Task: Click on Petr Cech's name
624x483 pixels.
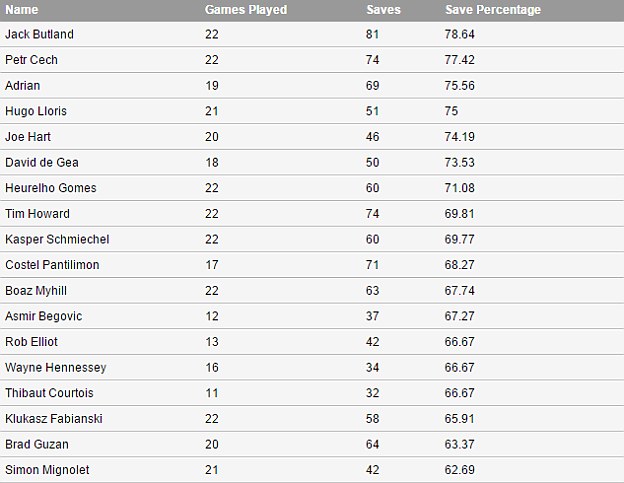Action: (x=32, y=60)
